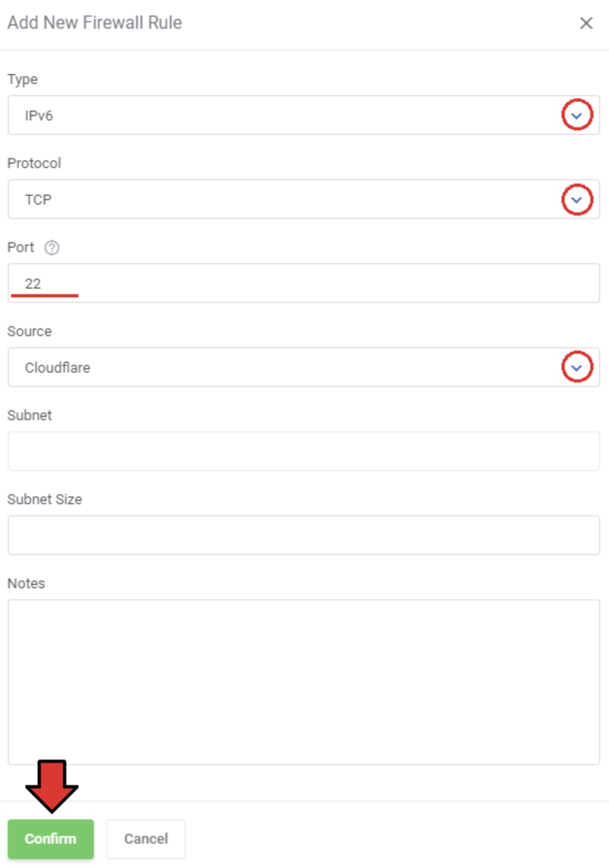Click into the empty Subnet field
Viewport: 609px width, 868px height.
pyautogui.click(x=304, y=452)
